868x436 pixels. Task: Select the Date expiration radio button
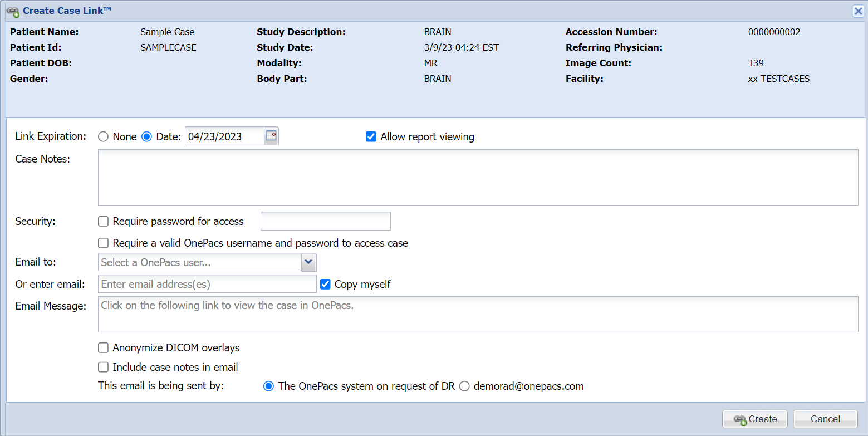pos(147,137)
